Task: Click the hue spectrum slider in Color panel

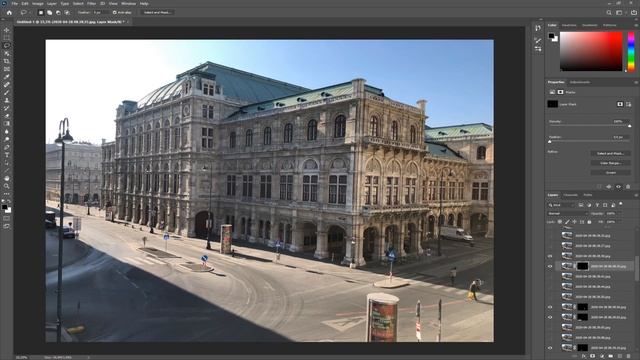Action: 631,51
